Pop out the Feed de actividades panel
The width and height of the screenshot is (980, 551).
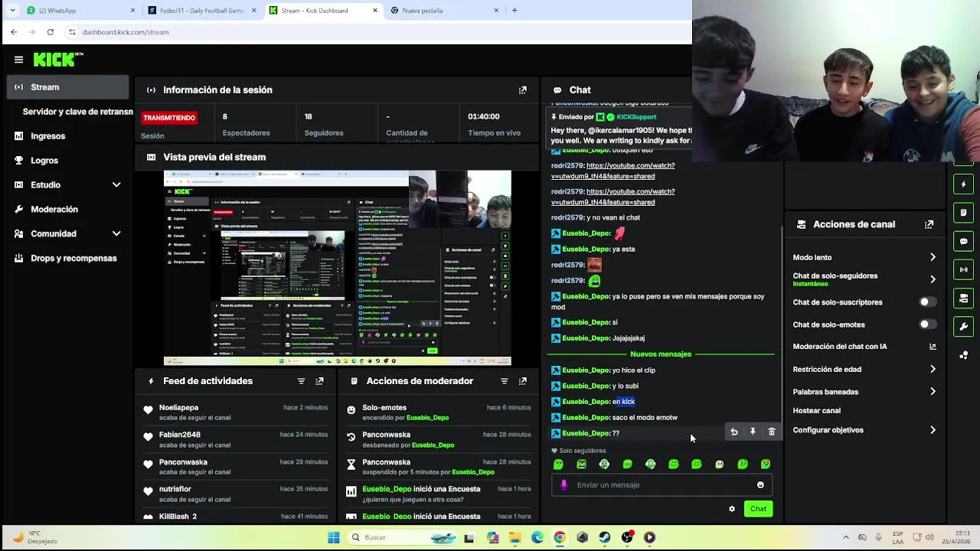pos(319,381)
